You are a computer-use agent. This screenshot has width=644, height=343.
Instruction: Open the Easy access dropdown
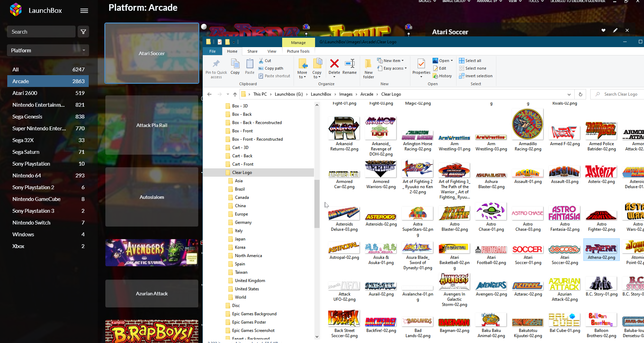[392, 68]
